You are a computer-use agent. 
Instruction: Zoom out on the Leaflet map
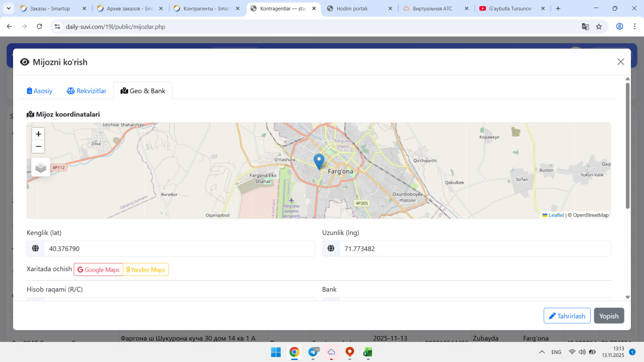[x=38, y=147]
